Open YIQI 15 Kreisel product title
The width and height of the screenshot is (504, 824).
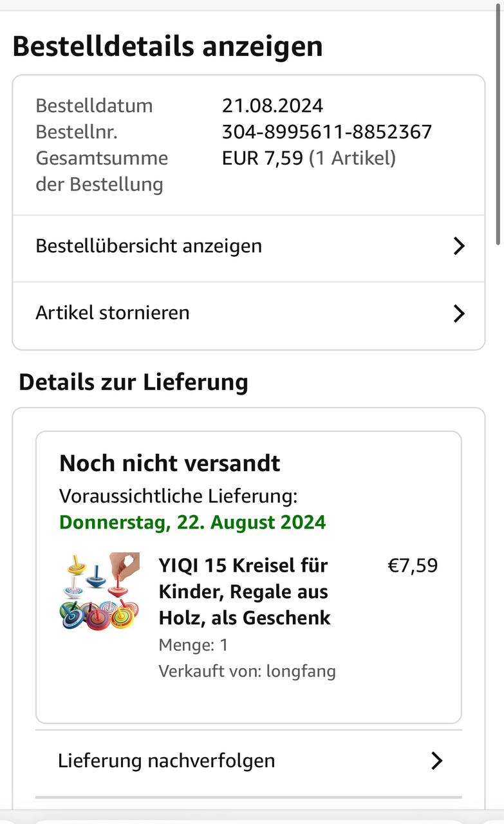coord(245,592)
